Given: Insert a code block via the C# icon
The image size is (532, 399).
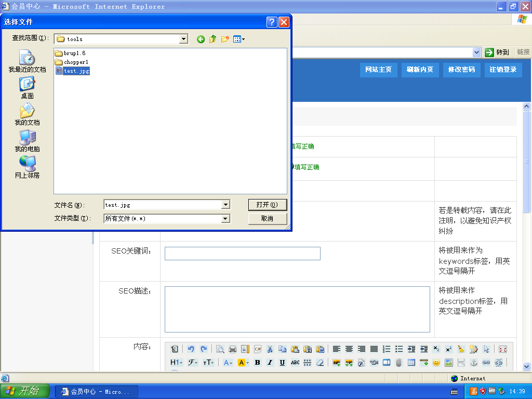Looking at the screenshot, I should tap(258, 349).
